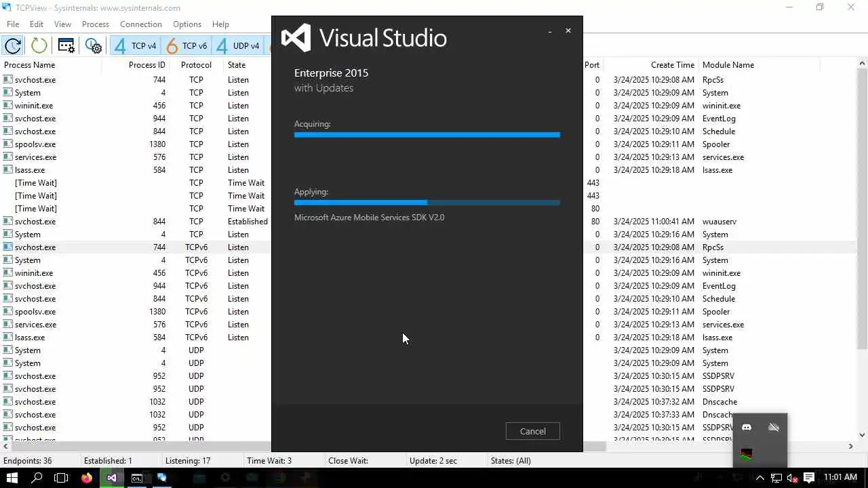Select the 'wuauserv' module name cell
Screen dimensions: 868x488
pos(719,222)
